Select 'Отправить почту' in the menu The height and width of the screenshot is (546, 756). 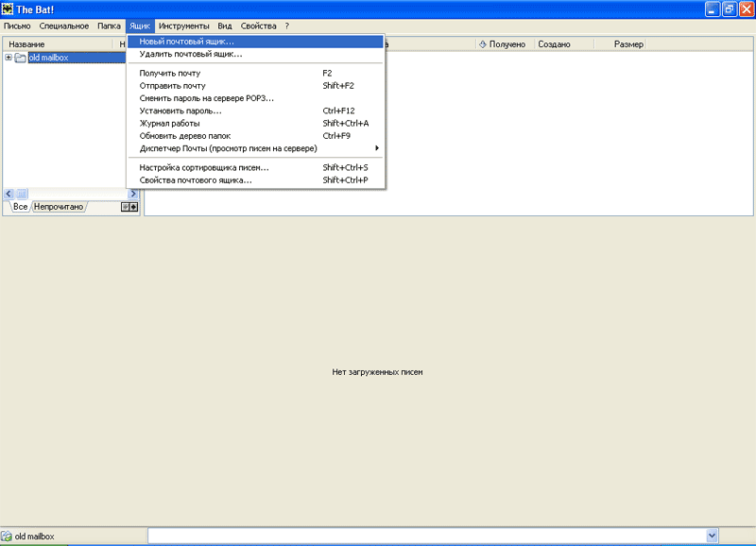point(255,86)
